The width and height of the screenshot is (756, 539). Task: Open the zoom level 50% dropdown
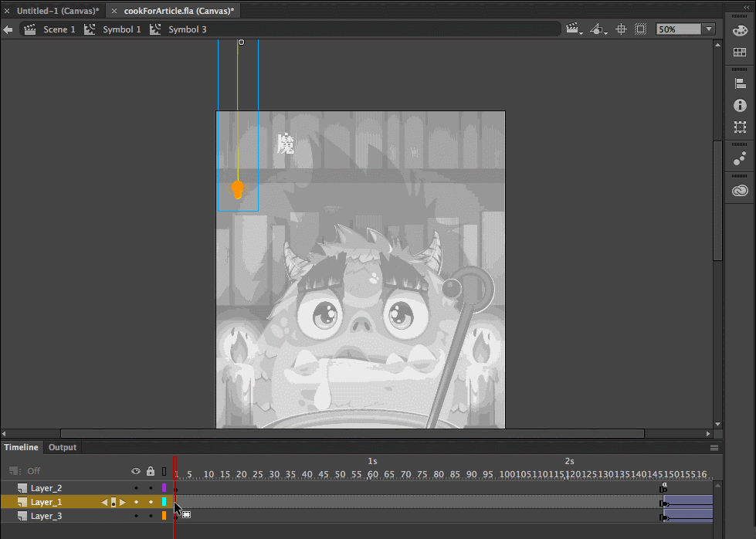click(x=709, y=29)
